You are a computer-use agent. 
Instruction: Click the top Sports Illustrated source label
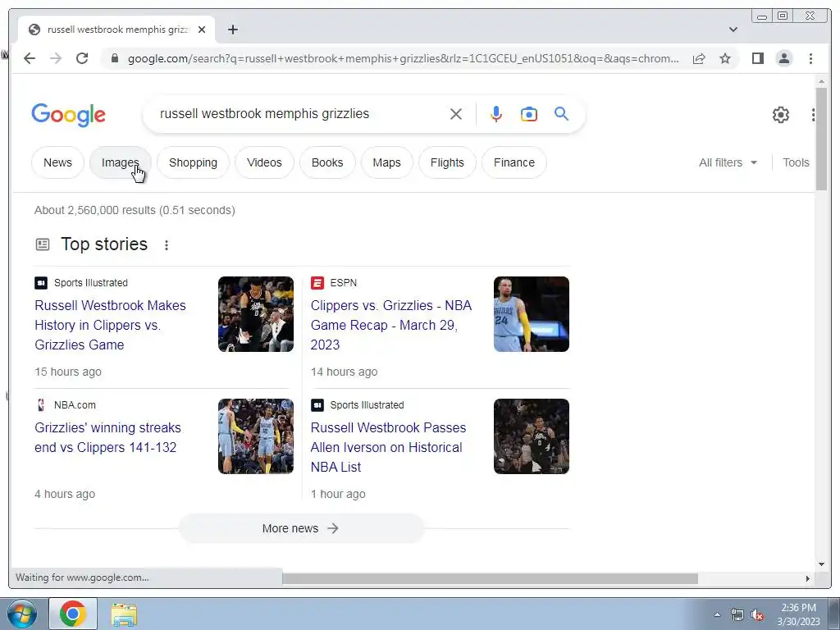click(x=81, y=283)
